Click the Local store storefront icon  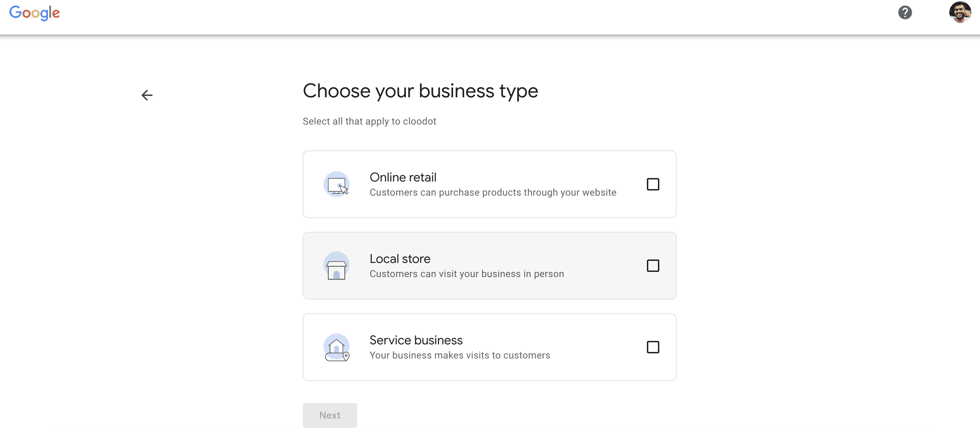pos(336,266)
